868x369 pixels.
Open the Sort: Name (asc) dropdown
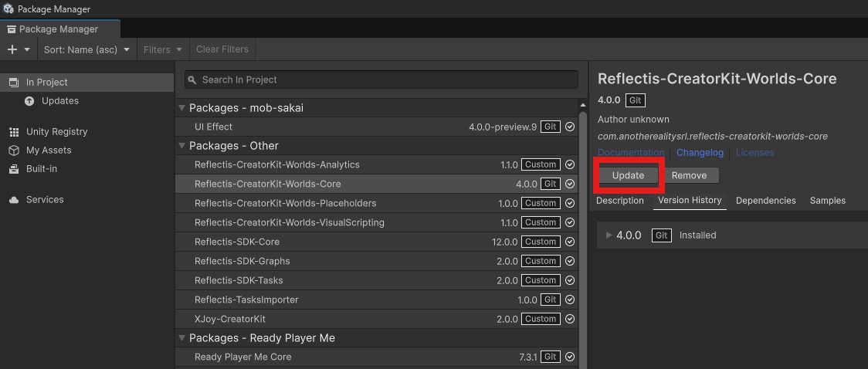pos(87,49)
